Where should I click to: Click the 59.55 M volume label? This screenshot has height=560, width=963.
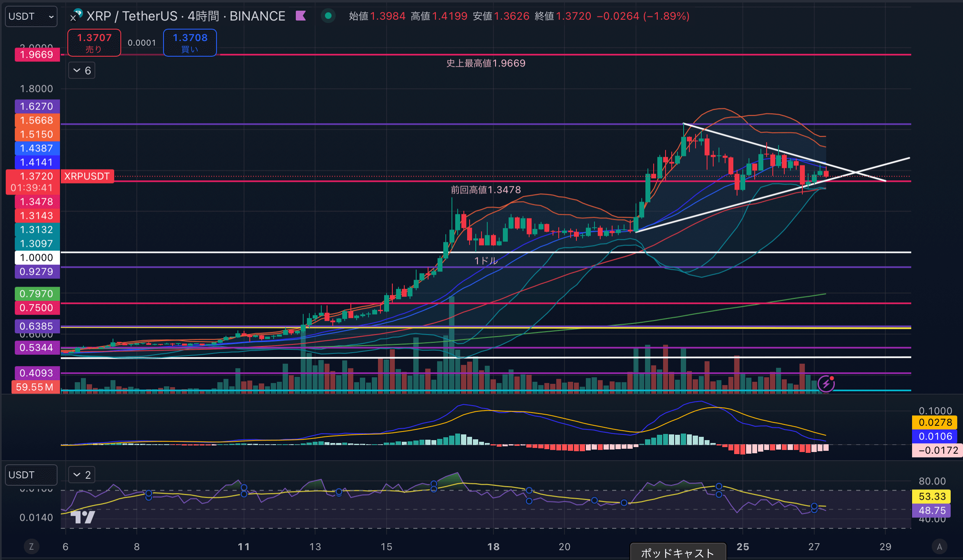coord(35,387)
